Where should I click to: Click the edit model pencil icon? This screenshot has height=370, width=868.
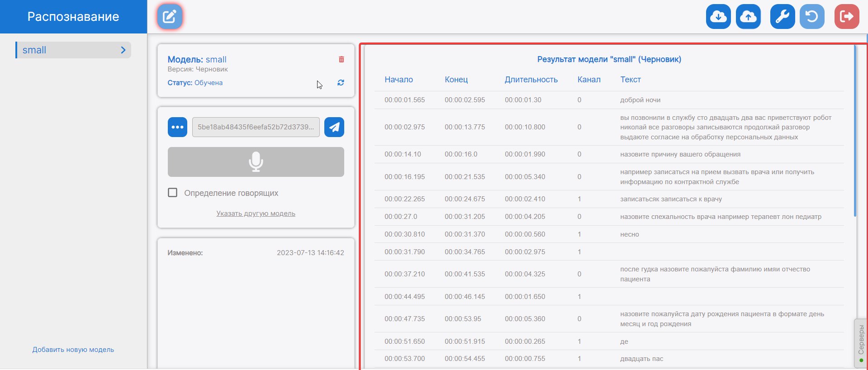click(x=170, y=17)
